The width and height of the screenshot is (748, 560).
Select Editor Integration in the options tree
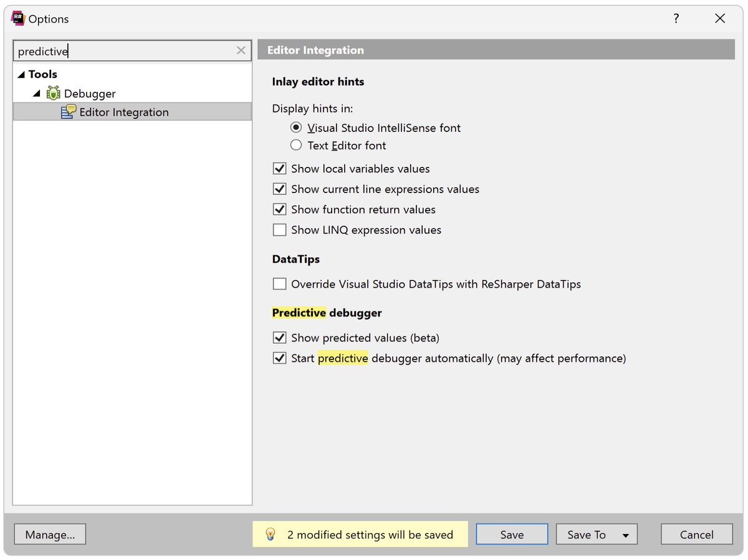click(x=132, y=112)
